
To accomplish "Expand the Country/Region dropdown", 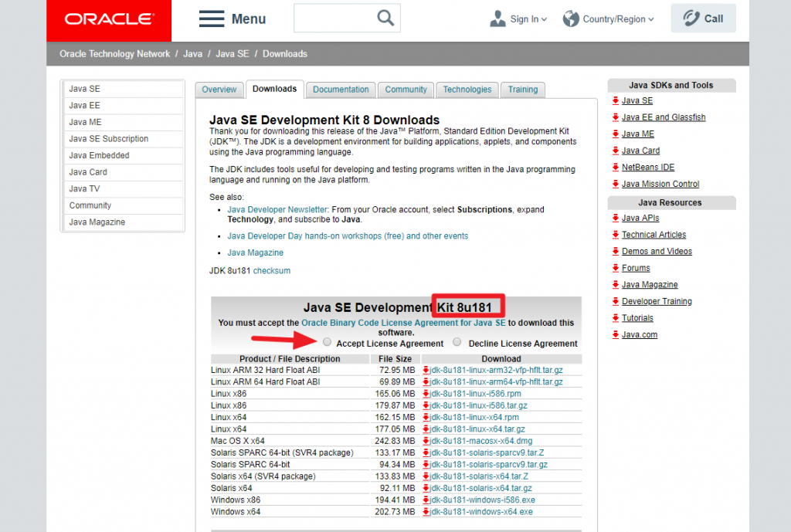I will [650, 19].
